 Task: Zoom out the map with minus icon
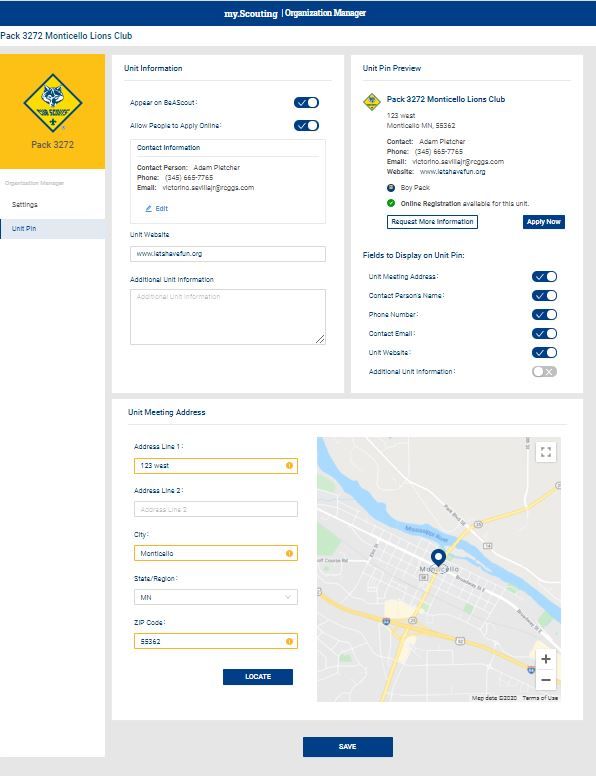click(x=546, y=680)
